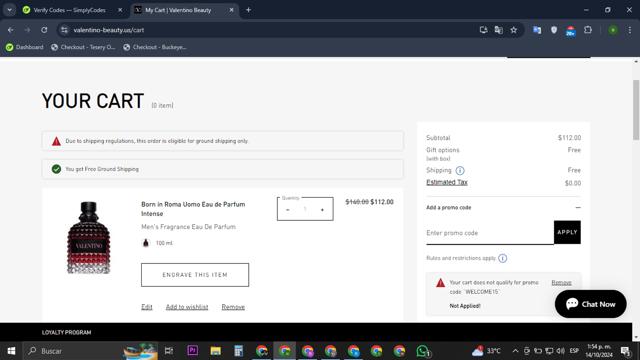The height and width of the screenshot is (360, 640).
Task: Open the Dashboard bookmark
Action: 24,47
